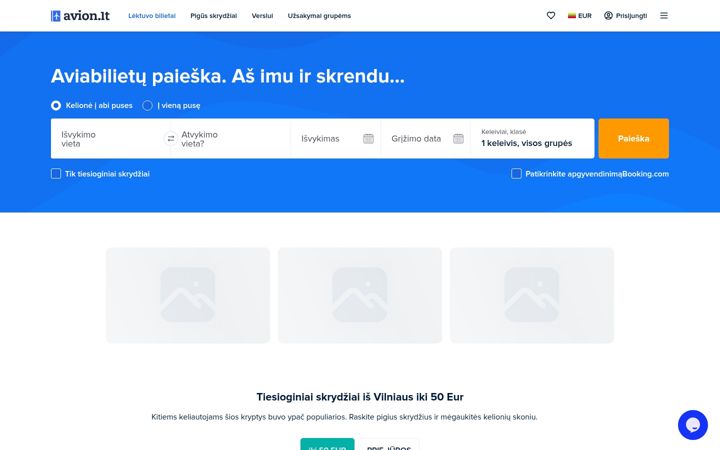Open Pigūs skrydžiai menu item

(214, 16)
